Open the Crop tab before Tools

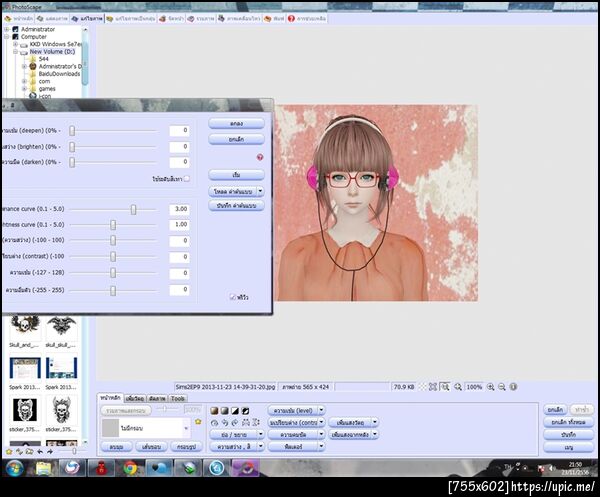click(x=157, y=398)
